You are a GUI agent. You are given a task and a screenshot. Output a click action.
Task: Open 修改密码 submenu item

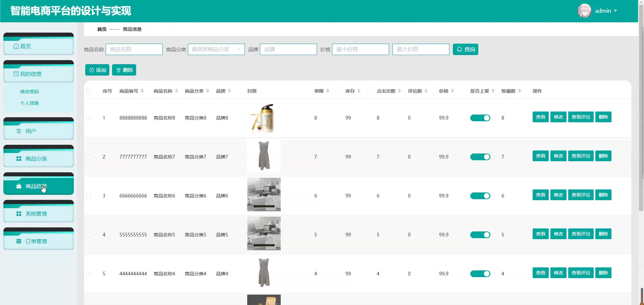tap(30, 92)
